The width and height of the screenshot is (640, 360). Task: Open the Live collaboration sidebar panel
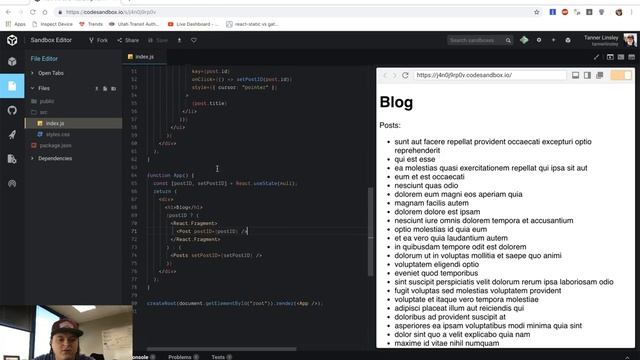[x=12, y=183]
